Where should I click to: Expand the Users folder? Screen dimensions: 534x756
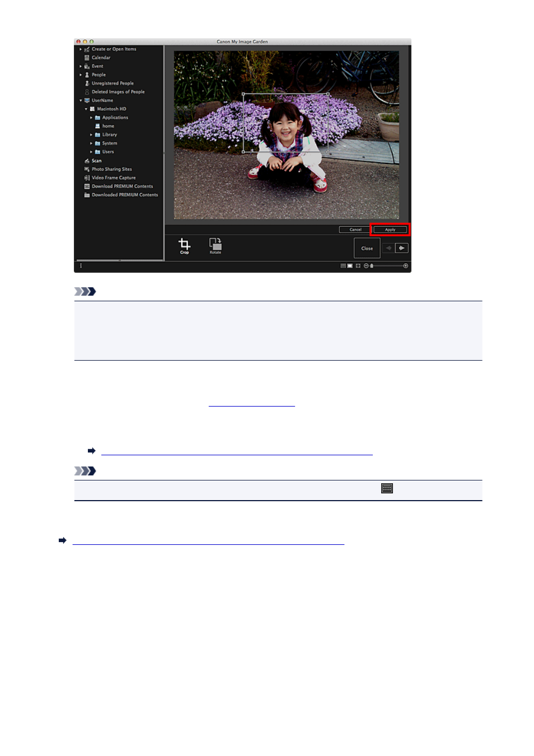point(91,152)
